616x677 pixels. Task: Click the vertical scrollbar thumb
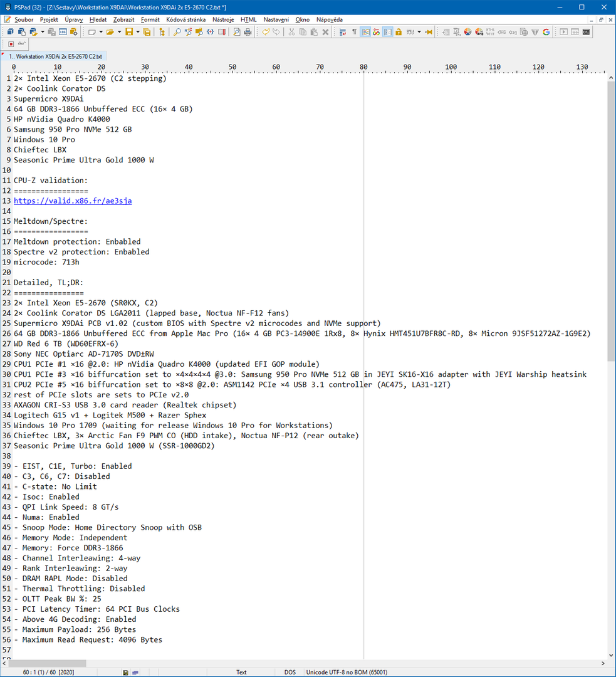coord(611,221)
